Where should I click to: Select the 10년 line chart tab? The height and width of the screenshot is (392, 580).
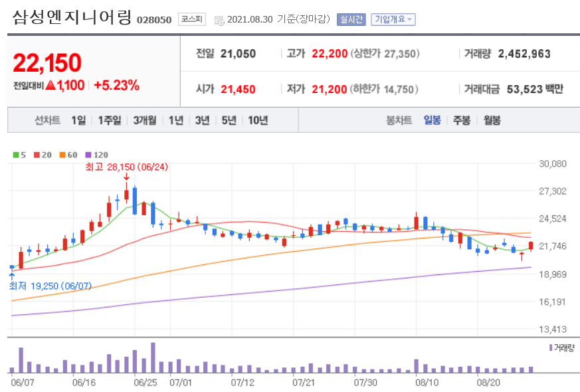click(x=258, y=120)
